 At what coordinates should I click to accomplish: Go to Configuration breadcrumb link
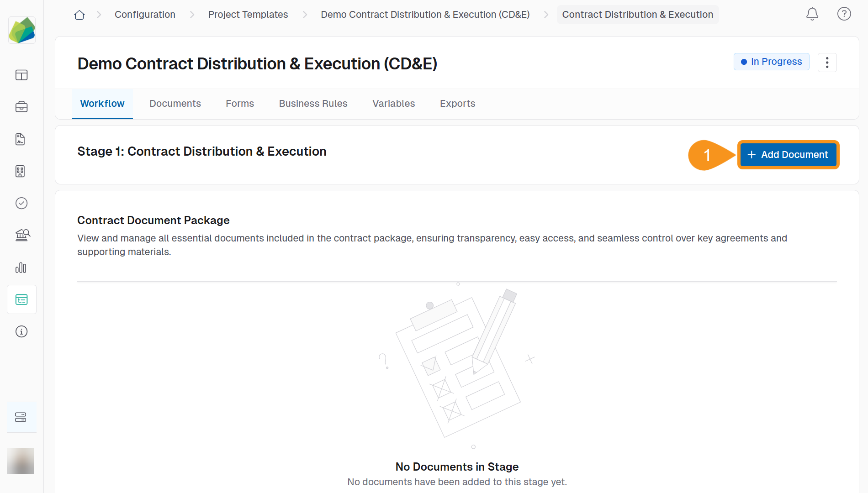coord(145,15)
